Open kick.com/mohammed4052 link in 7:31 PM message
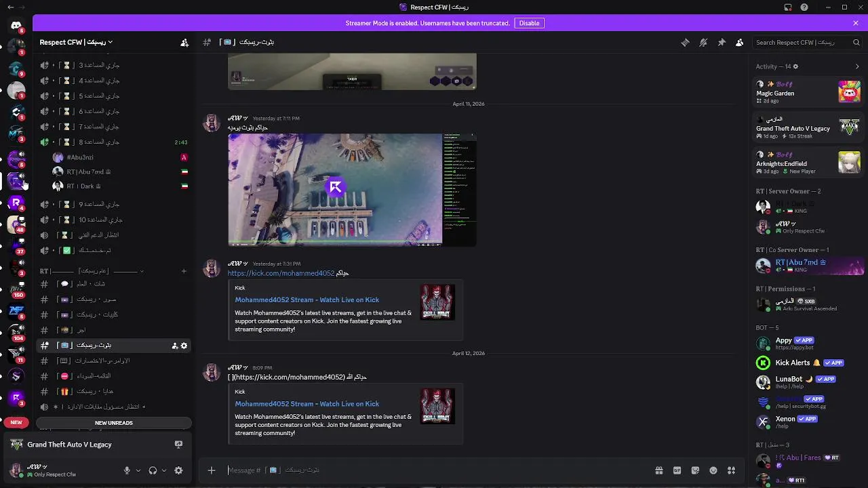This screenshot has width=868, height=488. click(x=281, y=273)
